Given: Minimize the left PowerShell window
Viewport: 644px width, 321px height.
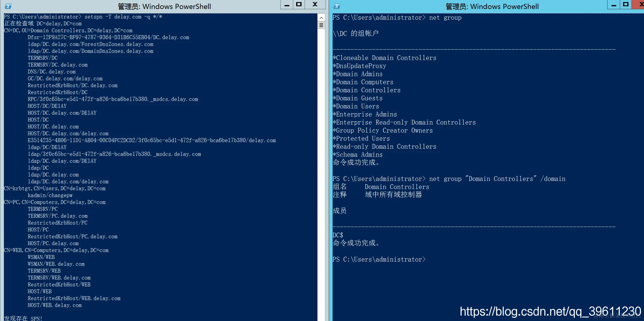Looking at the screenshot, I should tap(287, 5).
